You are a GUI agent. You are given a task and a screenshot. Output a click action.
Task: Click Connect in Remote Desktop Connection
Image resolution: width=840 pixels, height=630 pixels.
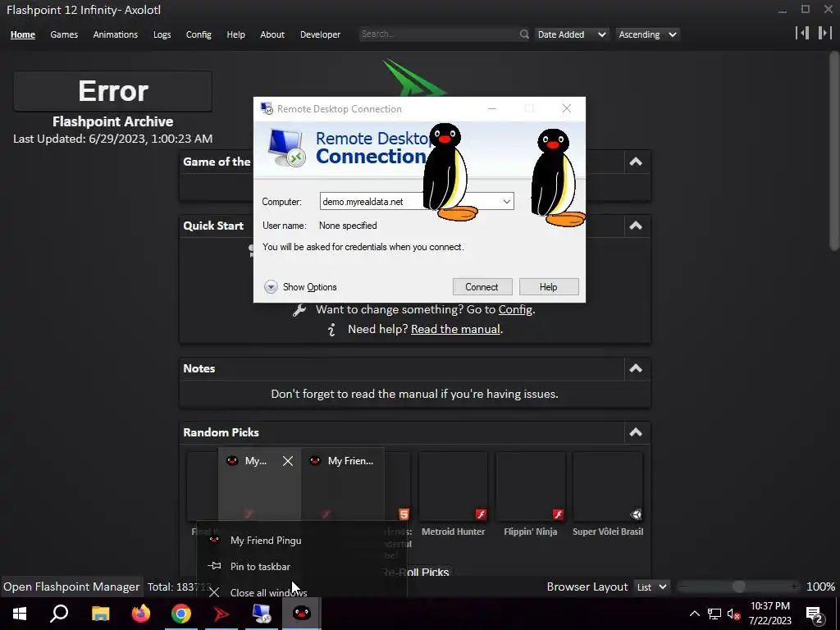click(482, 286)
